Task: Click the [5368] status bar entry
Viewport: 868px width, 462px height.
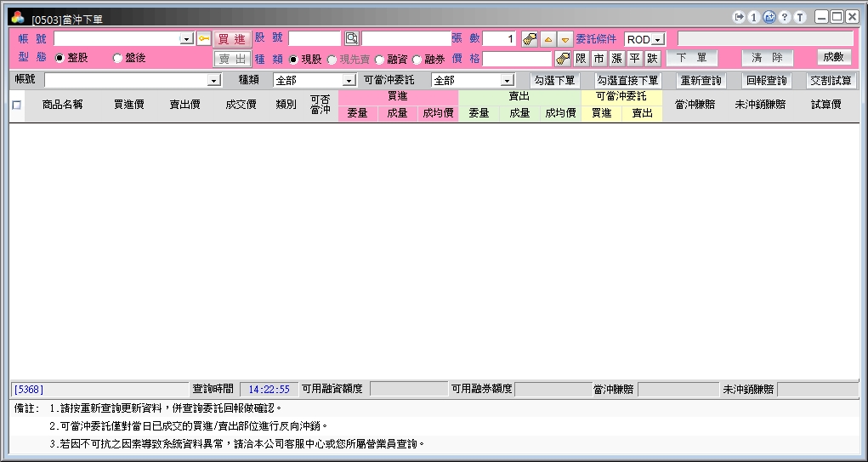Action: click(99, 389)
